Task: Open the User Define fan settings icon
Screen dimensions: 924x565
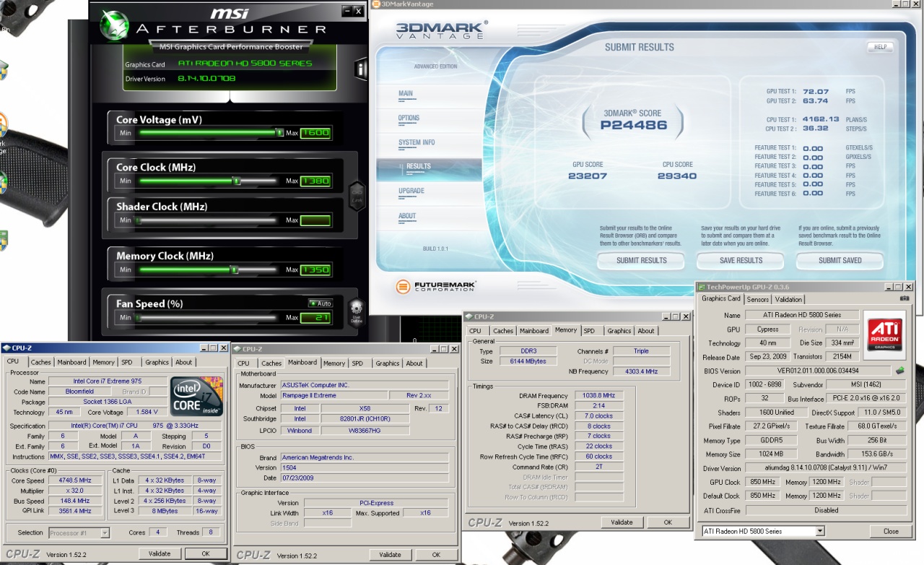Action: point(356,312)
